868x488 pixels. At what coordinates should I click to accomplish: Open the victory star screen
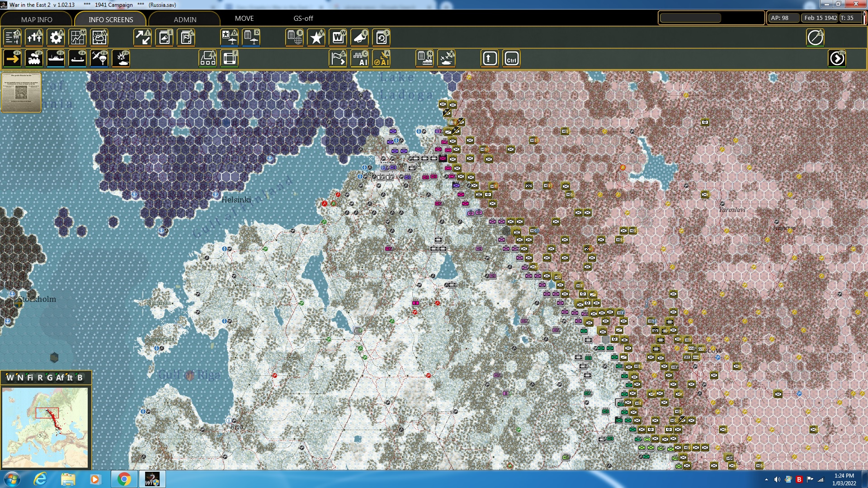pyautogui.click(x=316, y=38)
